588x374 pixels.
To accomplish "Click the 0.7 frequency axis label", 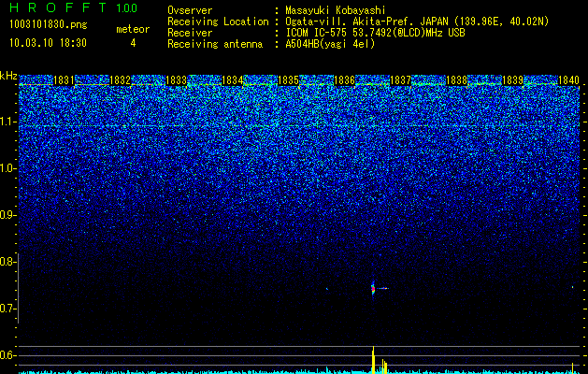I will click(x=7, y=309).
